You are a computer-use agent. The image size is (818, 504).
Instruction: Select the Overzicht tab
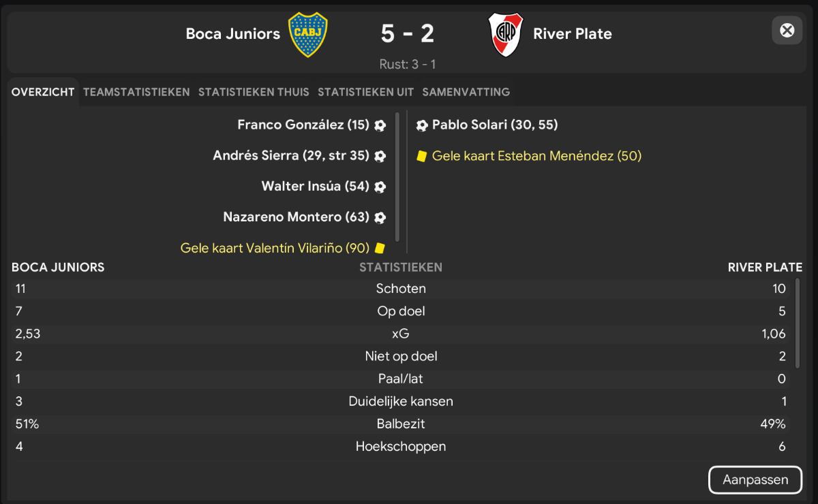coord(43,92)
